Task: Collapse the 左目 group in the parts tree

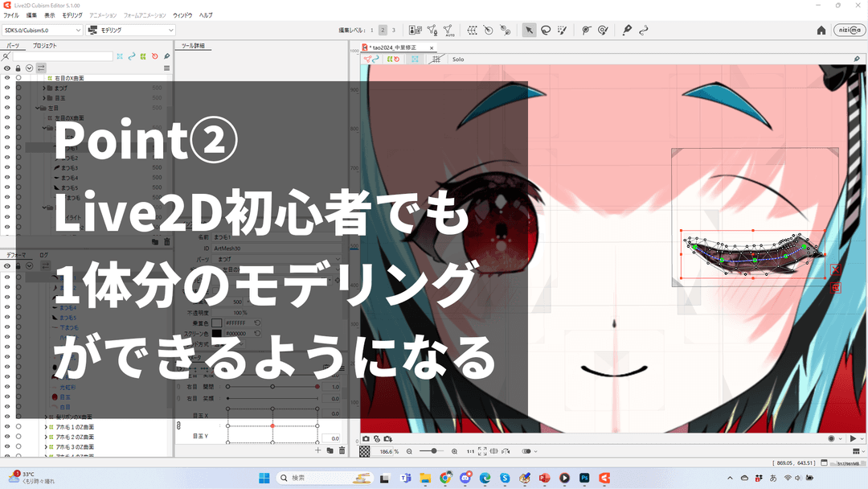Action: [37, 108]
